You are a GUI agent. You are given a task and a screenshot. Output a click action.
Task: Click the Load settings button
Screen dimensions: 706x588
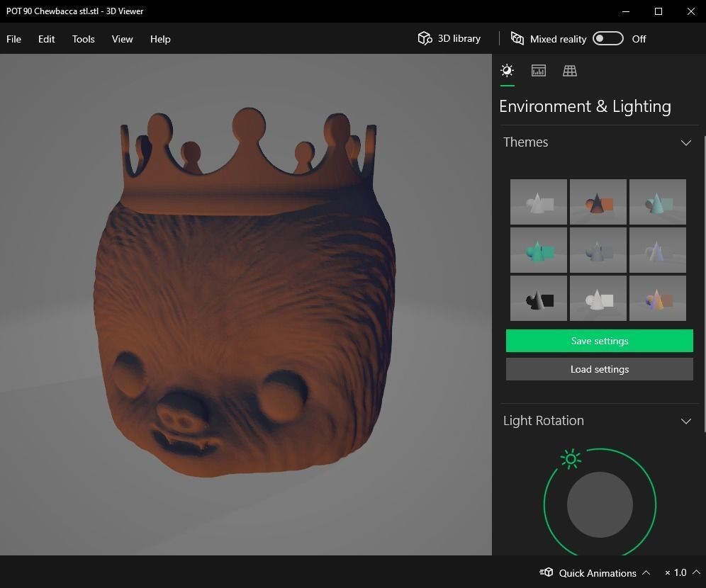coord(599,369)
